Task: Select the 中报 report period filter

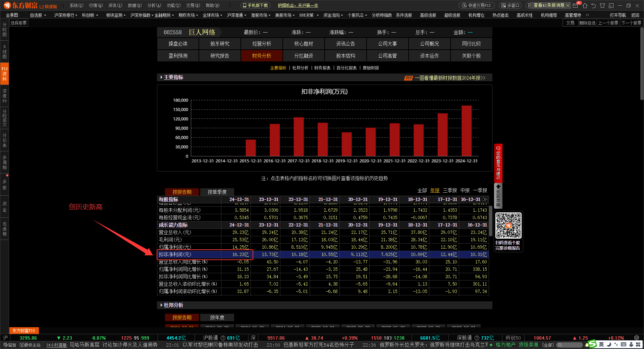Action: coord(465,190)
